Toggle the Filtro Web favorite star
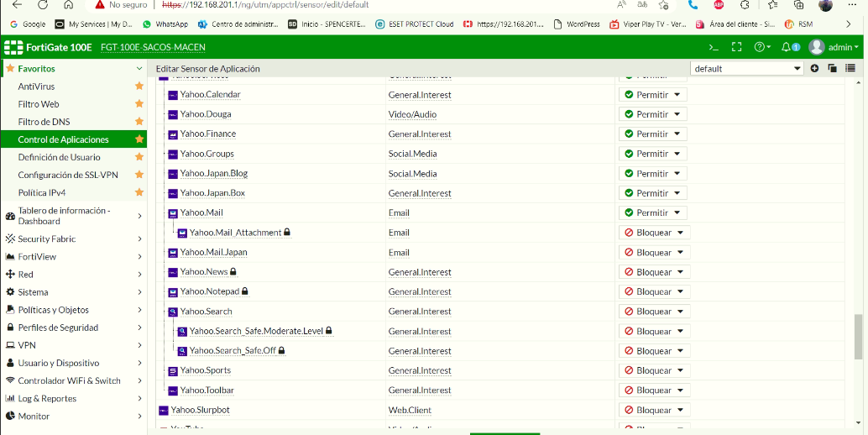The width and height of the screenshot is (868, 435). [x=139, y=104]
